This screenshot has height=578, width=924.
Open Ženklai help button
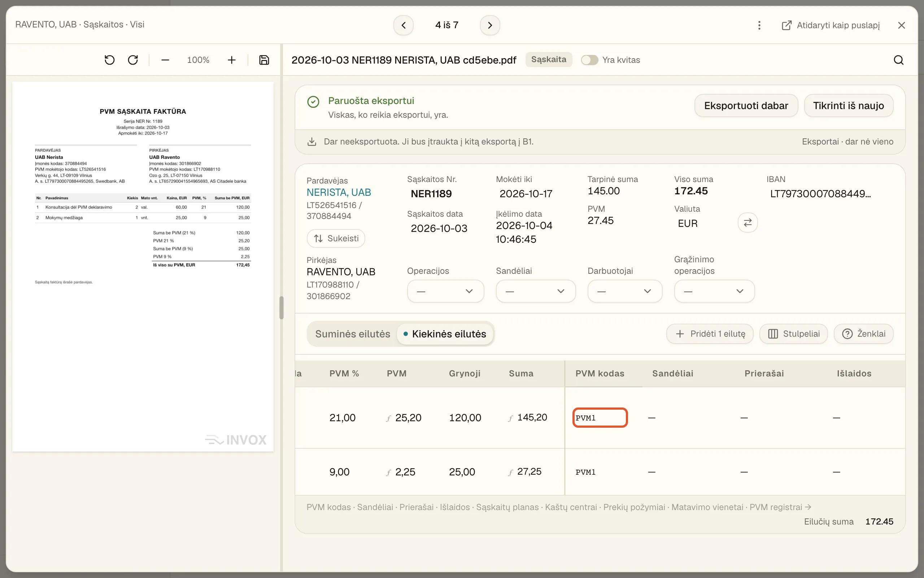tap(863, 334)
